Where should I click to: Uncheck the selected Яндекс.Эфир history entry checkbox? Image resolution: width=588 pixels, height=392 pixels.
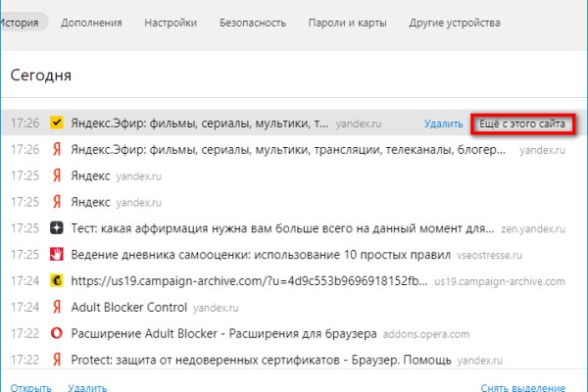pyautogui.click(x=57, y=124)
